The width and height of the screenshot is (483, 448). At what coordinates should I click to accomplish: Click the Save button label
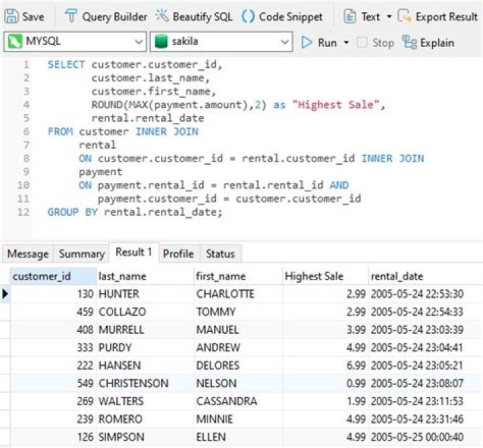(34, 17)
